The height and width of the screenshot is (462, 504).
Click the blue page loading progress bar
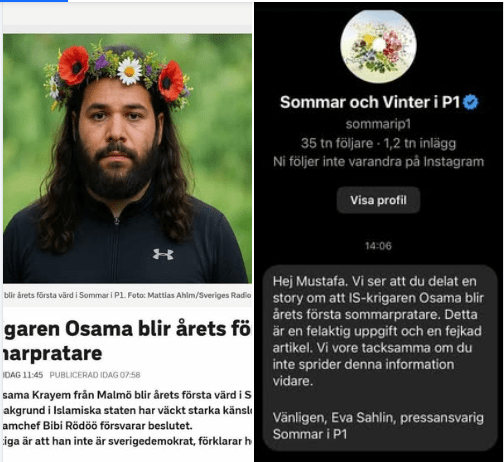tap(34, 1)
